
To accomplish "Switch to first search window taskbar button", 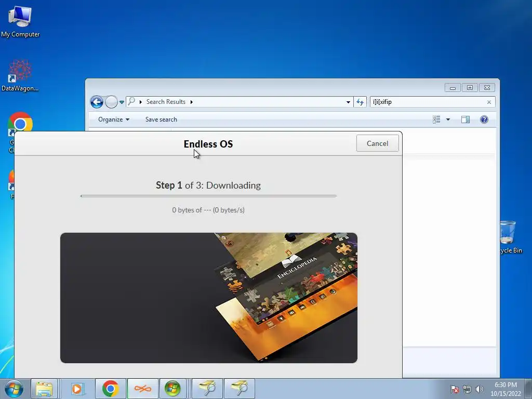I will coord(207,389).
